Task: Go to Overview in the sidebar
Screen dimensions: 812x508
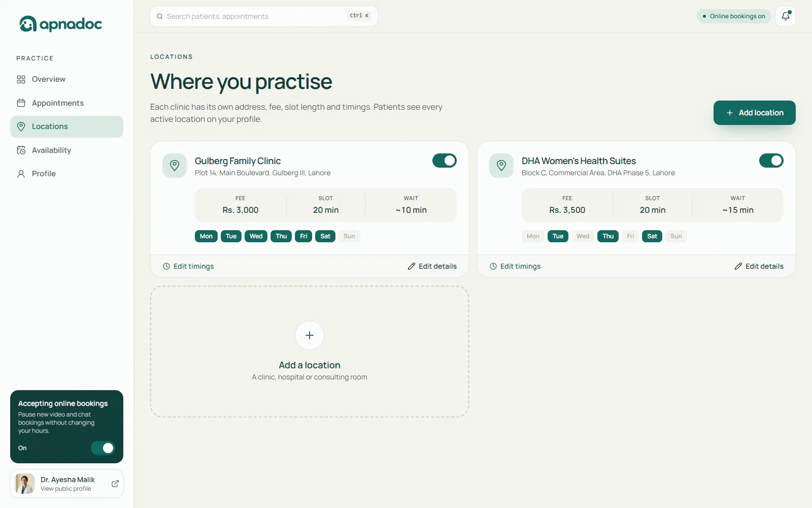Action: 66,79
